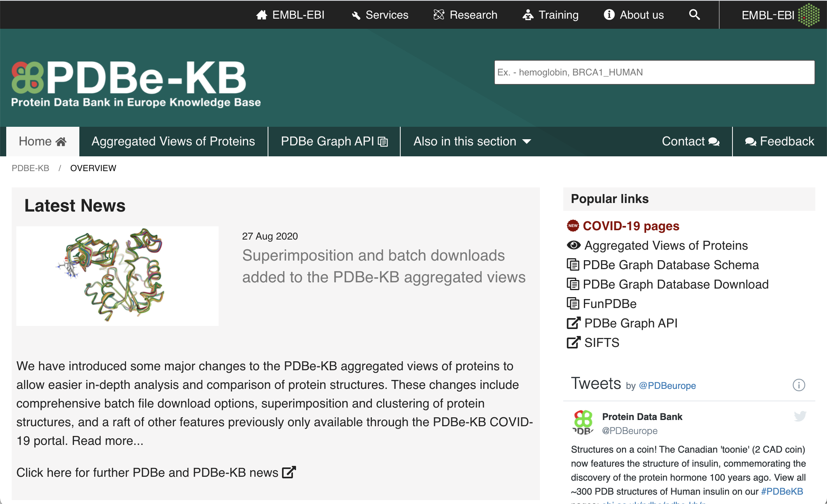The width and height of the screenshot is (827, 504).
Task: Click the info icon beside About us
Action: tap(609, 15)
